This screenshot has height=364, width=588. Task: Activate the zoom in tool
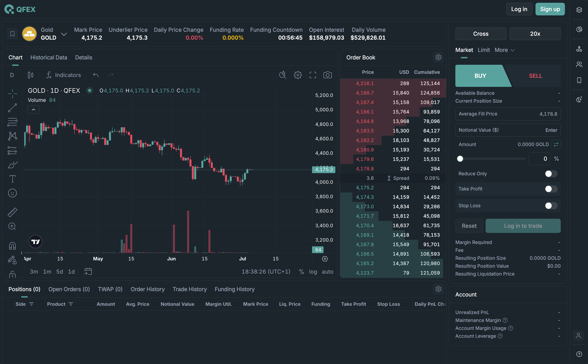[12, 226]
